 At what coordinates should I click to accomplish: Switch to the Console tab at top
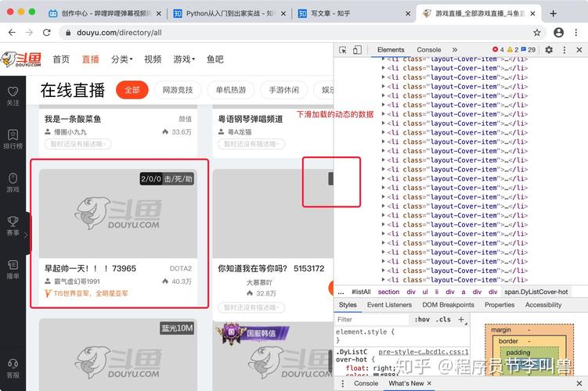[x=428, y=50]
